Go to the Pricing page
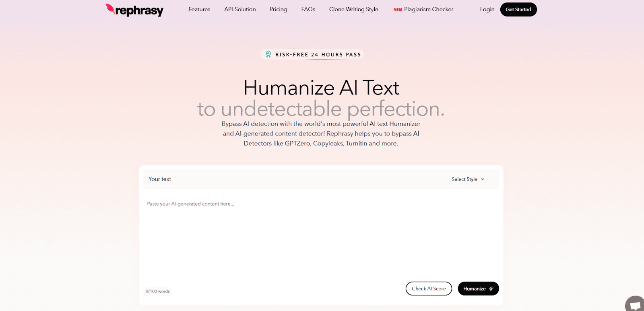 coord(279,9)
